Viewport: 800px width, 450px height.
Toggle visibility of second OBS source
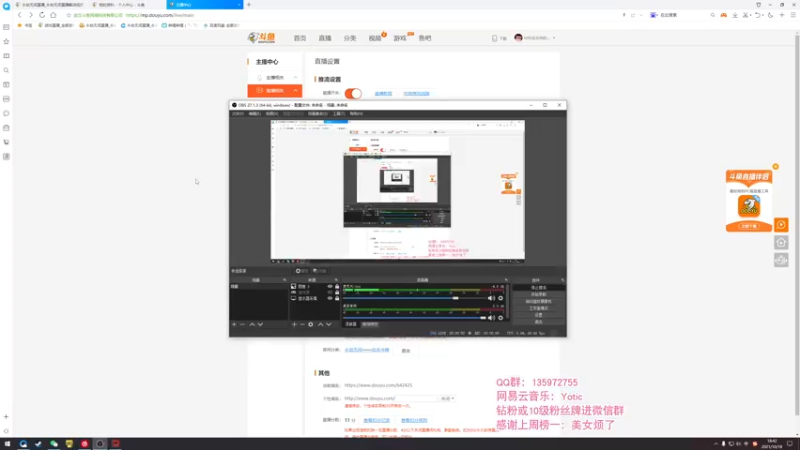330,292
